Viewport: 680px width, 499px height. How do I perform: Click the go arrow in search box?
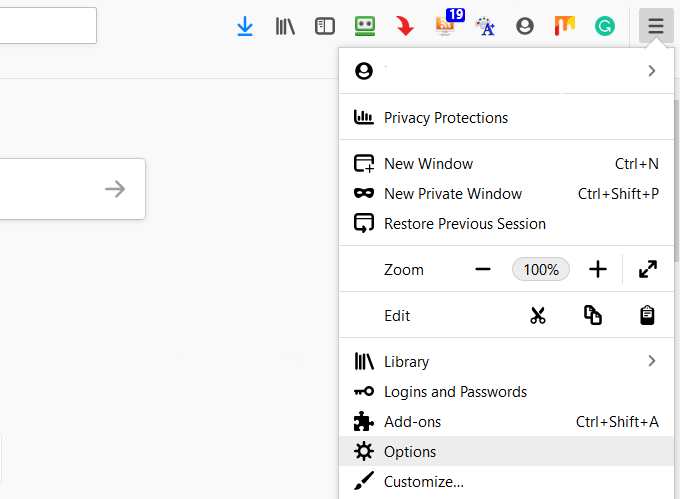115,189
